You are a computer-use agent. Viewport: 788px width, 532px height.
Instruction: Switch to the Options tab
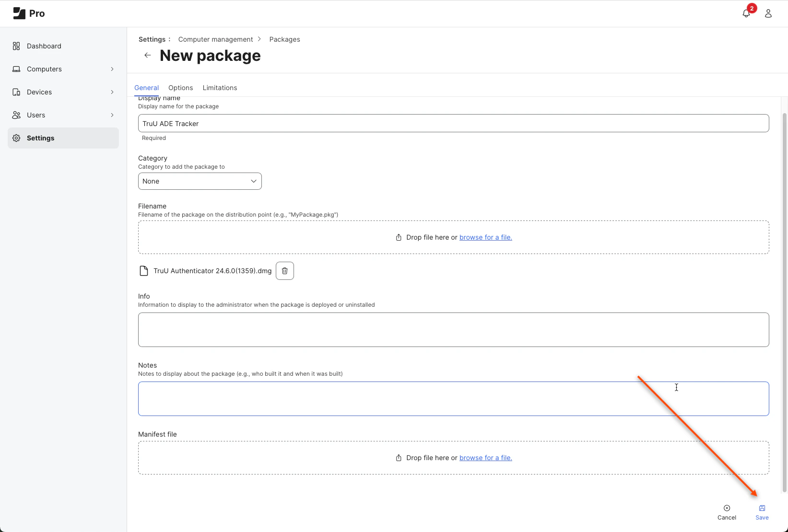click(181, 88)
